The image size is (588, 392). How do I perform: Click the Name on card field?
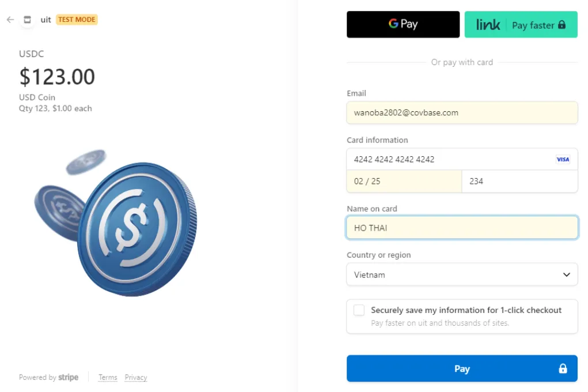[462, 228]
